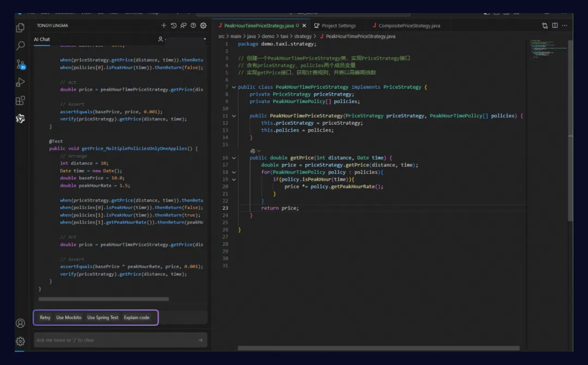This screenshot has width=588, height=365.
Task: Click 'this.policies = policies;' on line 13
Action: 297,130
